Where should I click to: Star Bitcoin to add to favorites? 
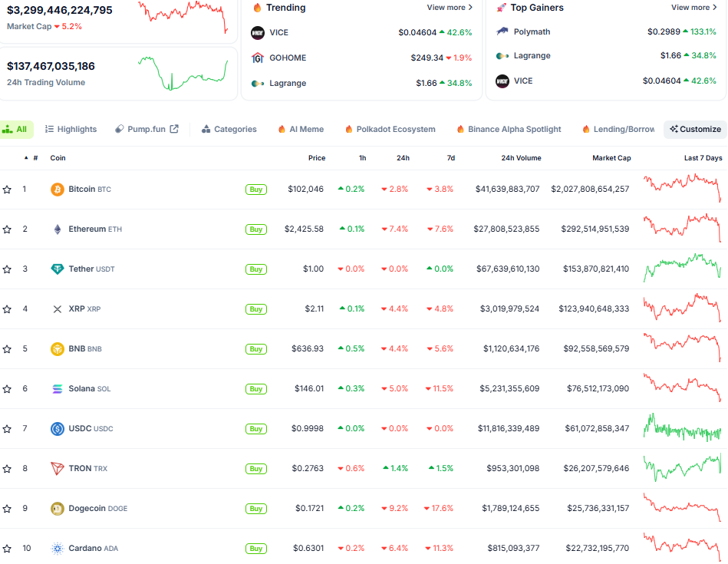[x=7, y=190]
